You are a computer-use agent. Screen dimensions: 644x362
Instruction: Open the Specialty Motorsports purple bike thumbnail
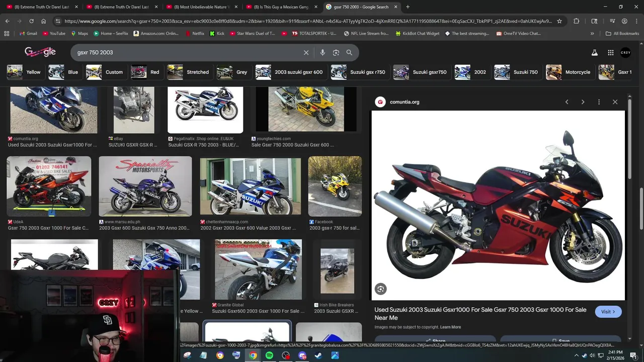click(145, 186)
